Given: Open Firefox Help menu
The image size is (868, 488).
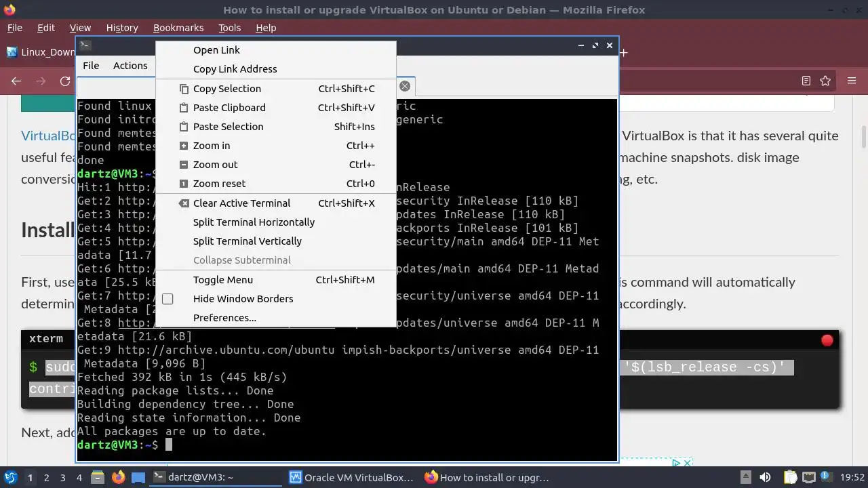Looking at the screenshot, I should (266, 28).
